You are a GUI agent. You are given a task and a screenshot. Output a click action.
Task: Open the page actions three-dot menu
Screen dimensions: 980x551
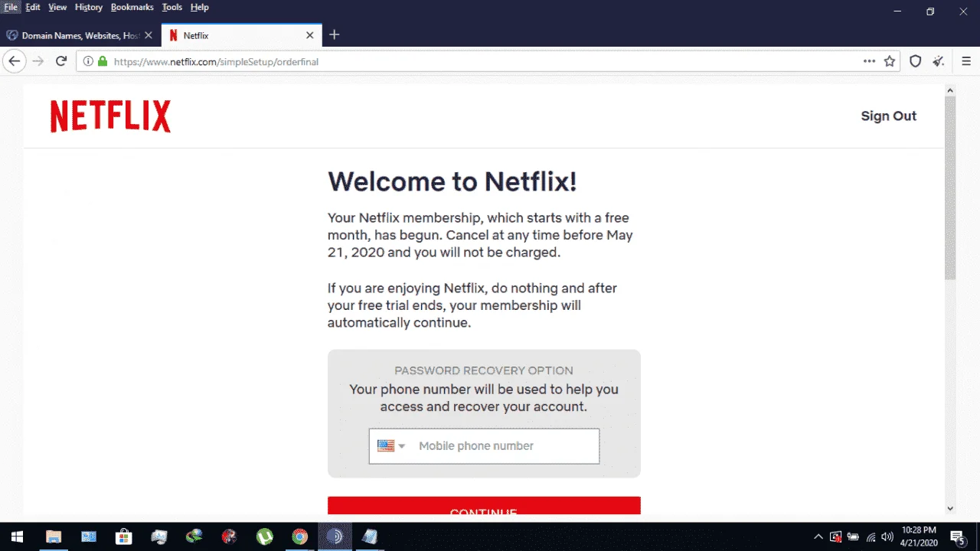coord(869,61)
